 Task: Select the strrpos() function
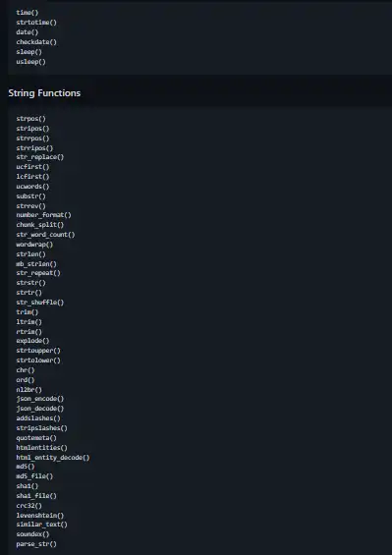point(32,139)
